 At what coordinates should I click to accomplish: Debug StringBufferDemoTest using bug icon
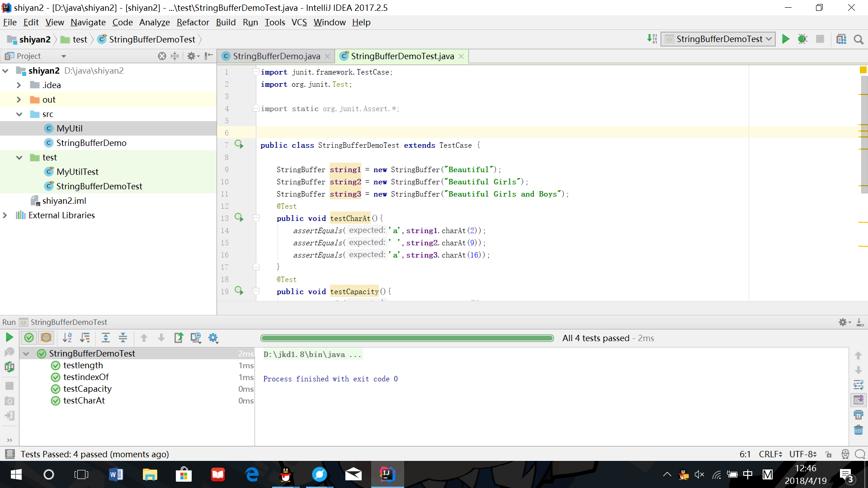802,39
